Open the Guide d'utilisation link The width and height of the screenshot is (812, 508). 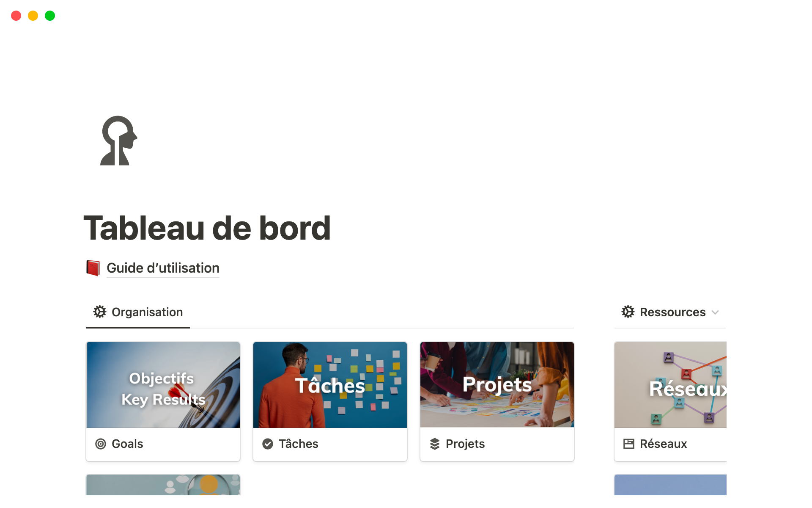coord(163,268)
